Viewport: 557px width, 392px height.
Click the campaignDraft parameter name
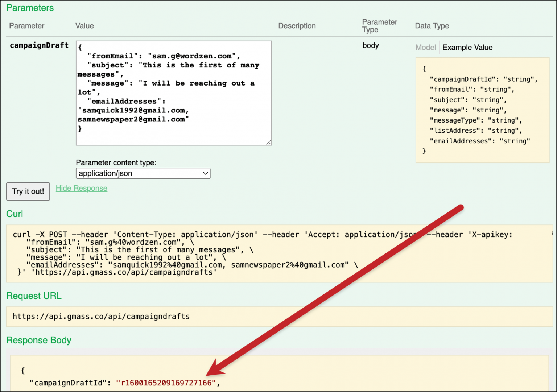pyautogui.click(x=39, y=45)
